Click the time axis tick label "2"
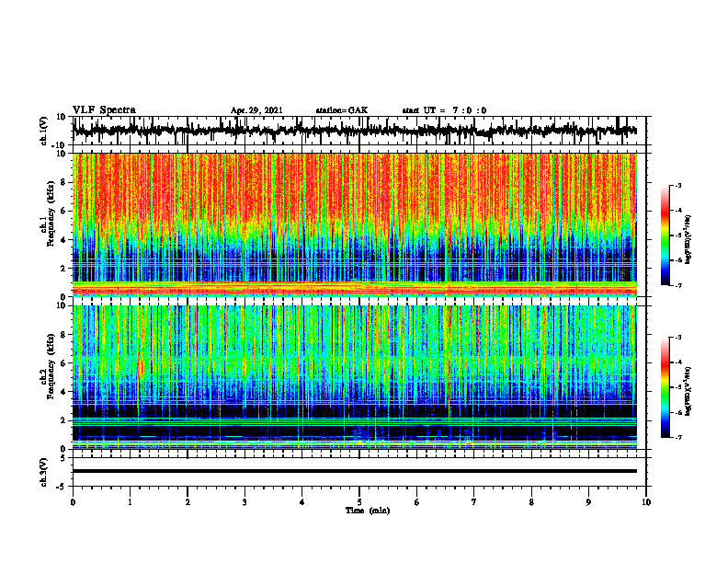This screenshot has height=563, width=728. 188,502
